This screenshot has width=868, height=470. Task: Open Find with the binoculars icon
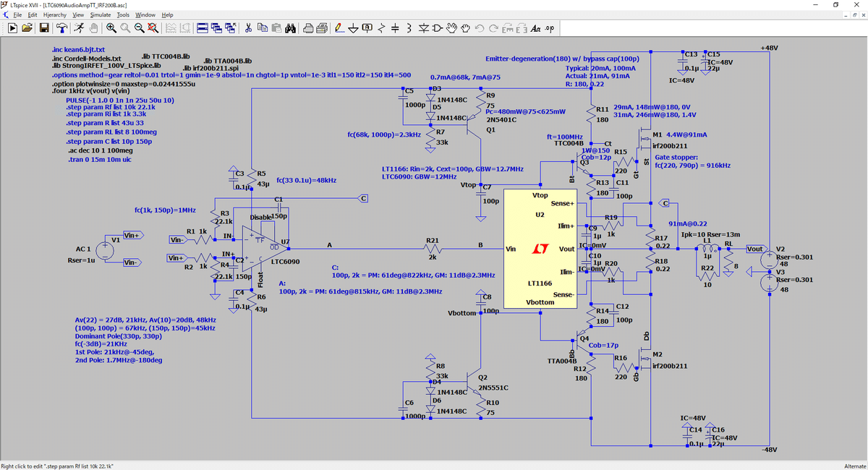[x=291, y=28]
